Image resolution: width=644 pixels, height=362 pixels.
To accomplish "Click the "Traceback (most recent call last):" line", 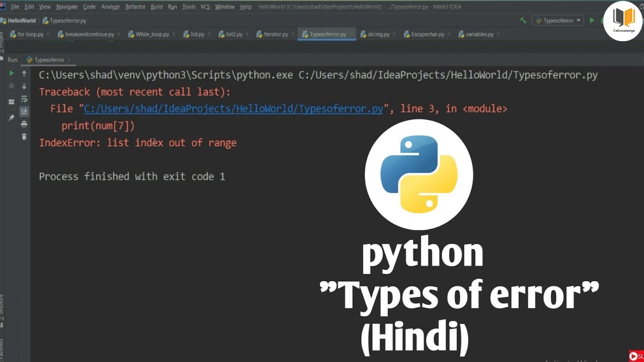I will point(134,92).
